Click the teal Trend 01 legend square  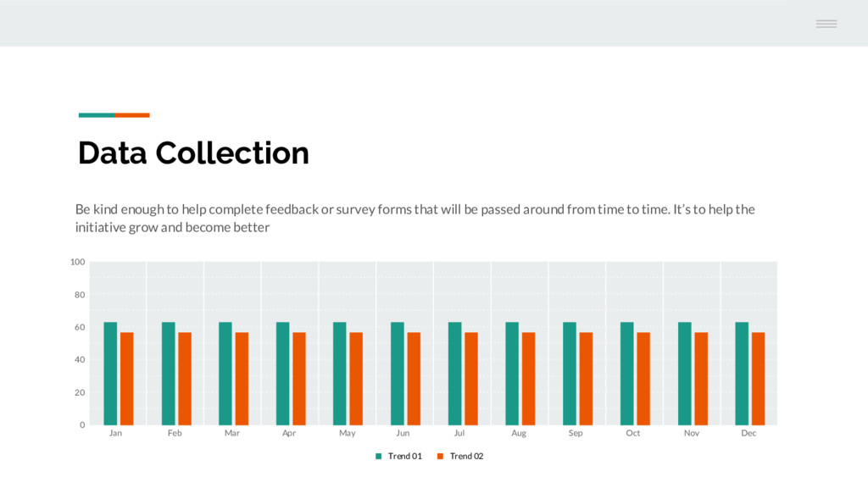tap(379, 457)
